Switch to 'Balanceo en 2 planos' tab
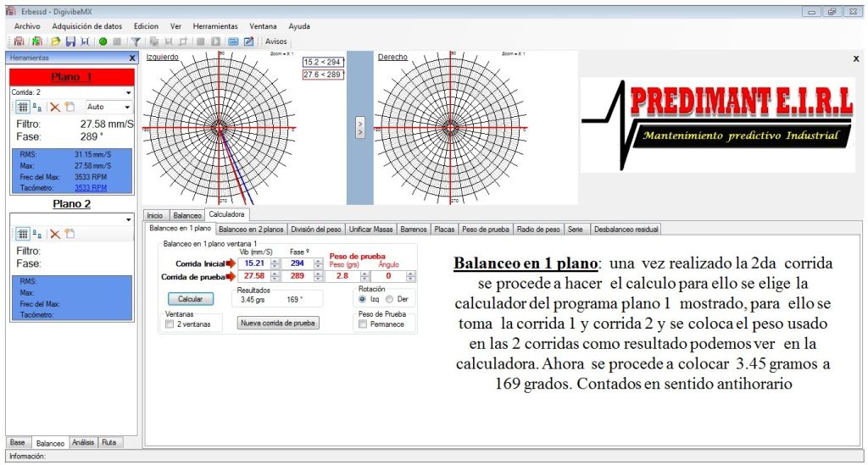This screenshot has width=868, height=465. pos(251,229)
